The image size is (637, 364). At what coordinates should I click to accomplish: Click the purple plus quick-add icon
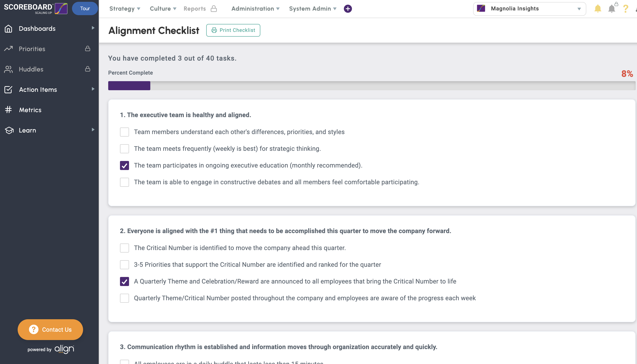[x=348, y=9]
